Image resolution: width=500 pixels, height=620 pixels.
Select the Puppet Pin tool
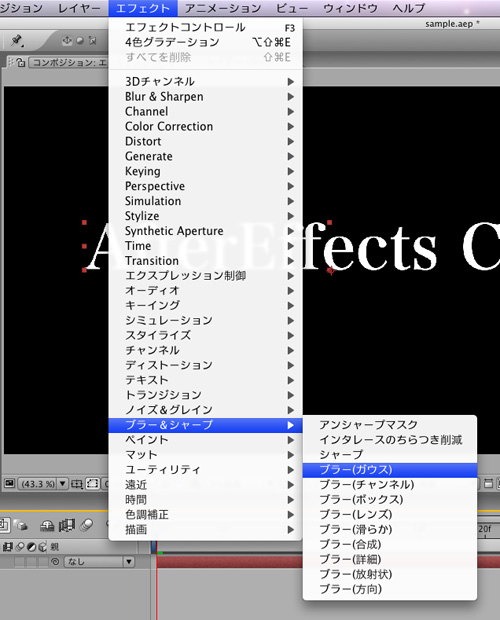click(17, 40)
